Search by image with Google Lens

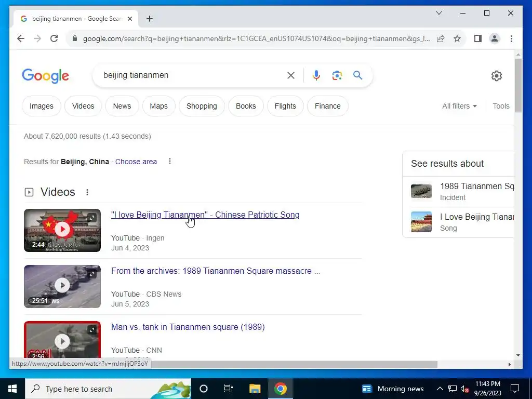(x=337, y=75)
